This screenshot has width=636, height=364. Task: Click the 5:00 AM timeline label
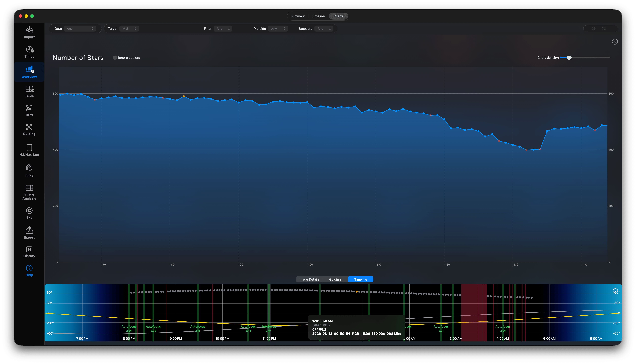[x=549, y=338]
